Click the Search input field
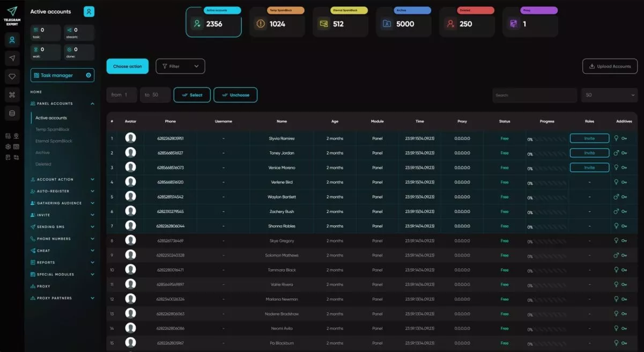Image resolution: width=644 pixels, height=352 pixels. tap(535, 95)
